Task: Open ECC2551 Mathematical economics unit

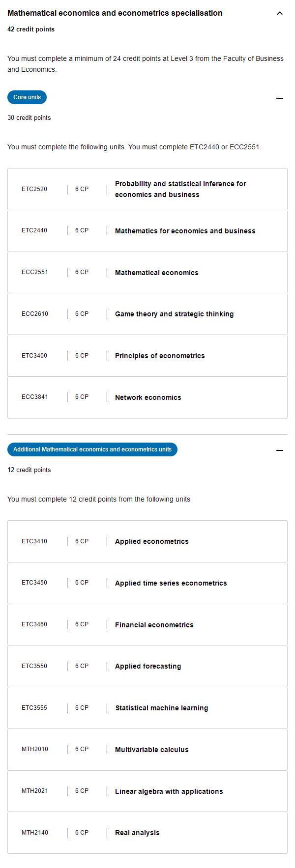Action: (147, 273)
